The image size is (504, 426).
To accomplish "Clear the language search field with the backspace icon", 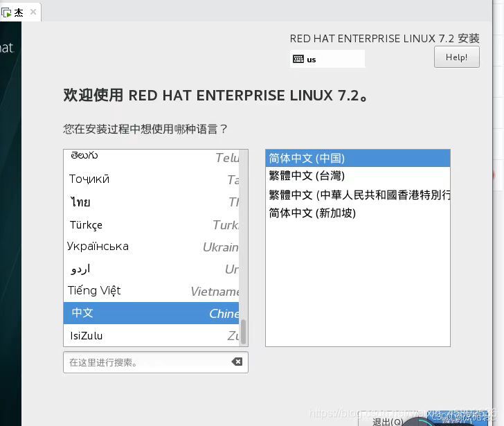I will [x=237, y=362].
